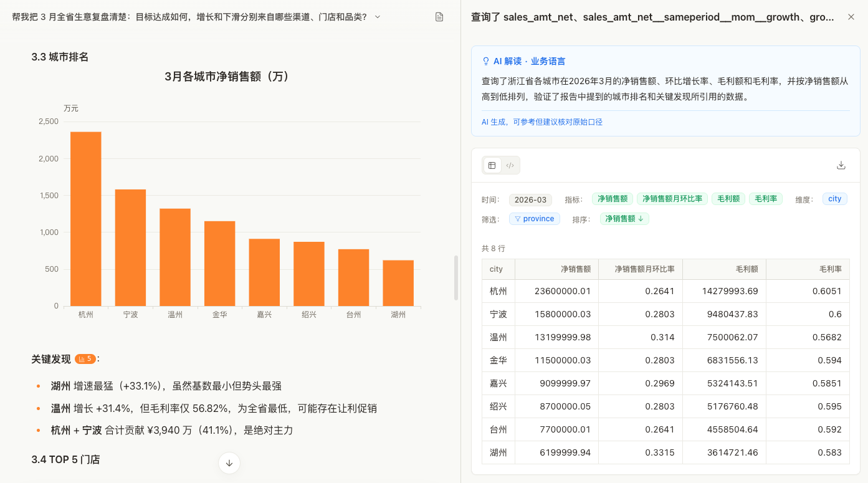The image size is (868, 483).
Task: Click the value 0.3315 in table
Action: pyautogui.click(x=660, y=452)
